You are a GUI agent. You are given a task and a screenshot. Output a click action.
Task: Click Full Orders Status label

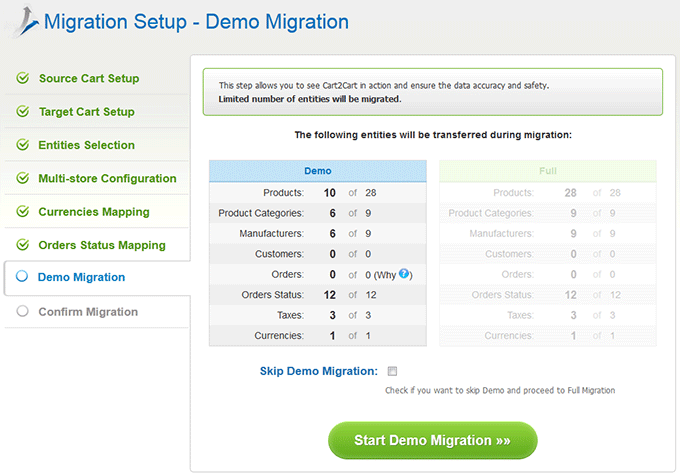tap(503, 295)
